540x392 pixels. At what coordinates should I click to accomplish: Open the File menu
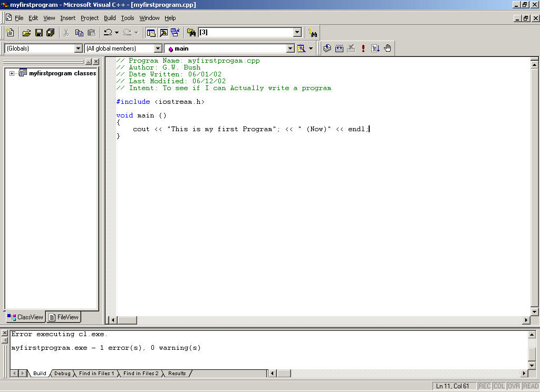tap(19, 18)
